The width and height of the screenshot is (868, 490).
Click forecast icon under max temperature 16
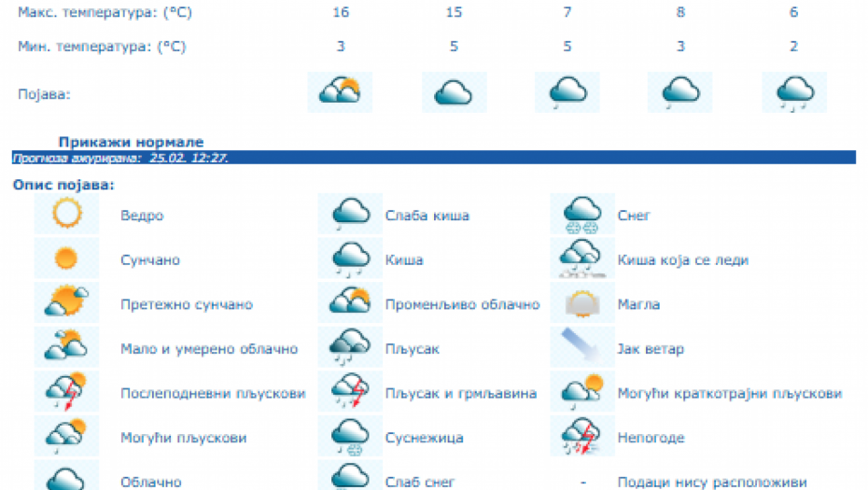click(x=339, y=93)
